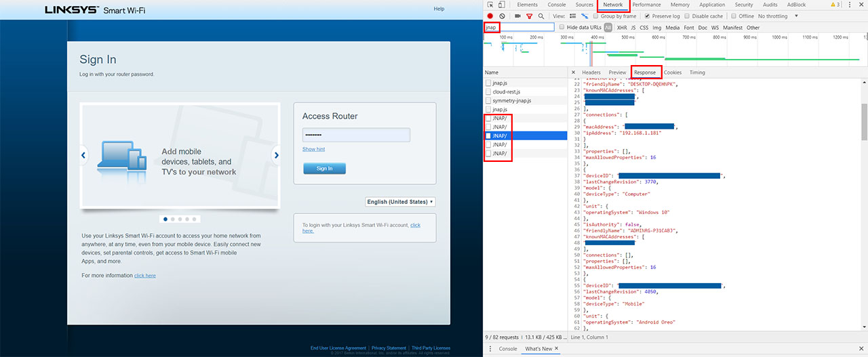
Task: Click the capture screenshots camera icon
Action: (x=518, y=16)
